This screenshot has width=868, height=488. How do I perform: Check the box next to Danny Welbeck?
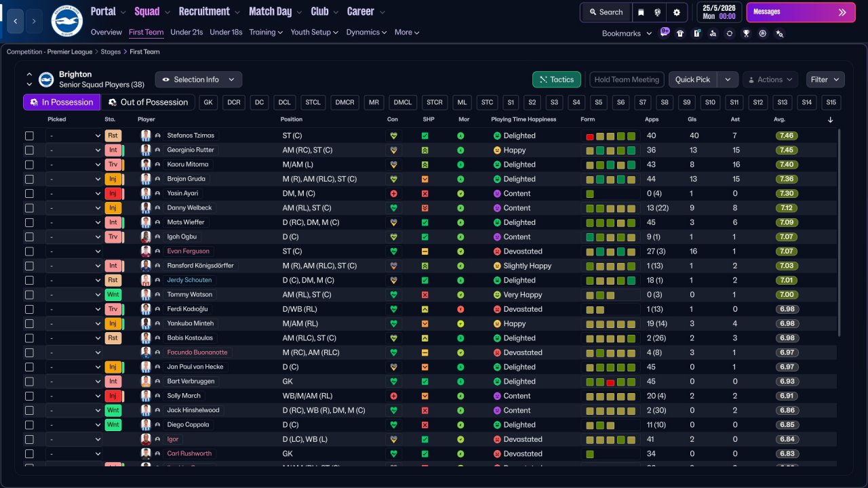[x=29, y=208]
